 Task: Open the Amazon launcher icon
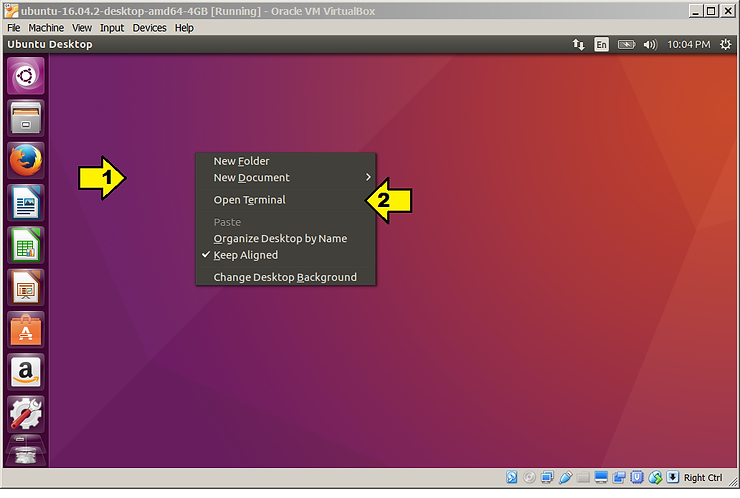(x=26, y=372)
